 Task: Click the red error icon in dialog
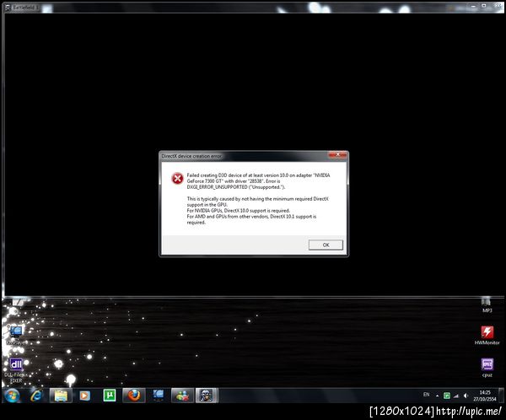(177, 178)
